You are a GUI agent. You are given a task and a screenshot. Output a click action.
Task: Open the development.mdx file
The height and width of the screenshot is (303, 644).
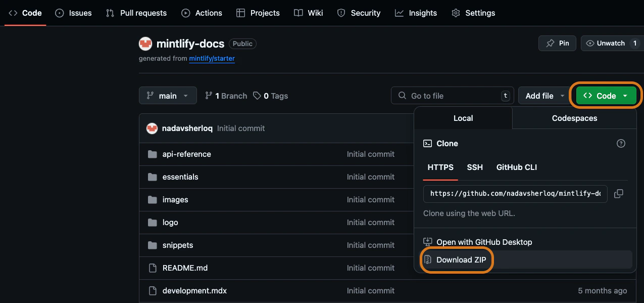(194, 291)
